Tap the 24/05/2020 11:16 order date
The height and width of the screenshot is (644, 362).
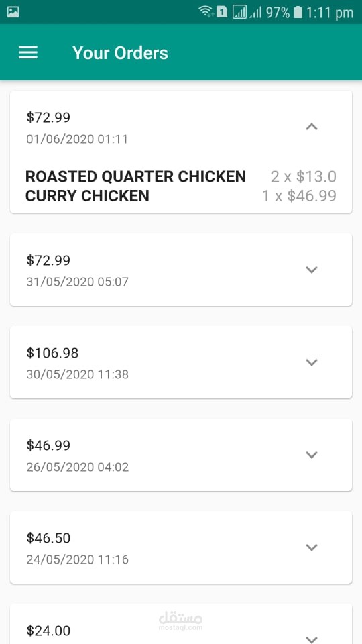coord(78,559)
